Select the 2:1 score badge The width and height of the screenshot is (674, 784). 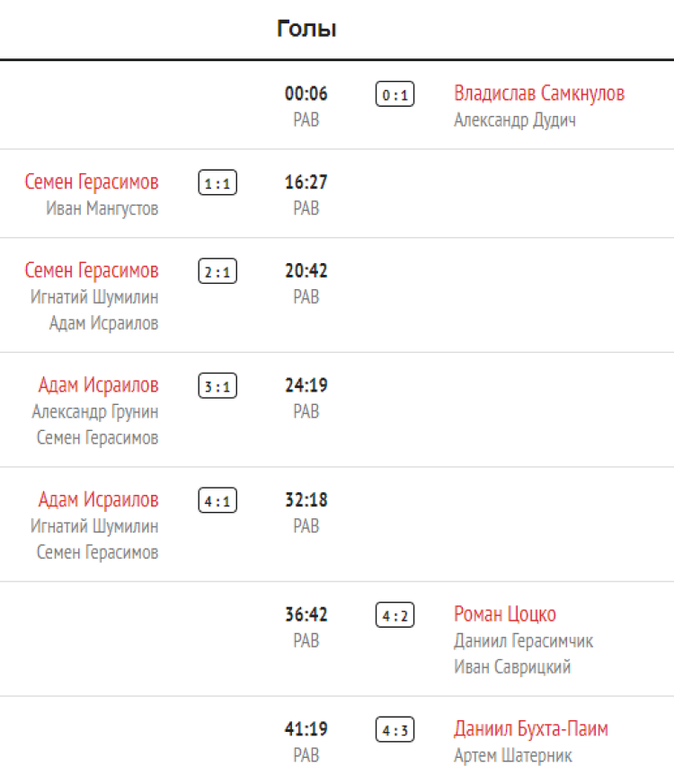217,271
